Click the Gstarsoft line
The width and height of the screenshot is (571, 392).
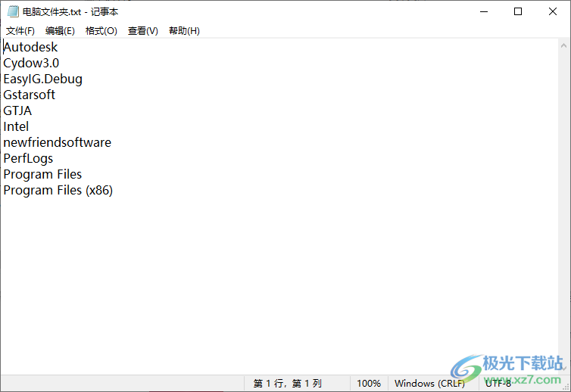[x=29, y=95]
